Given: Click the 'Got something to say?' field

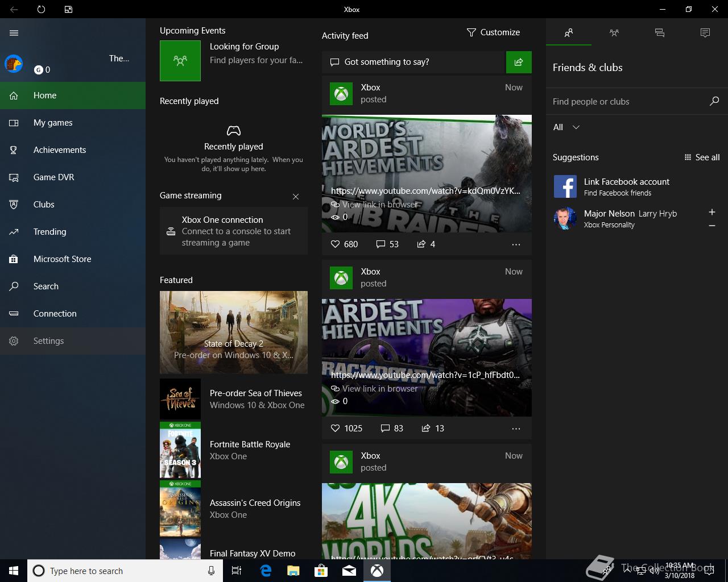Looking at the screenshot, I should click(414, 62).
